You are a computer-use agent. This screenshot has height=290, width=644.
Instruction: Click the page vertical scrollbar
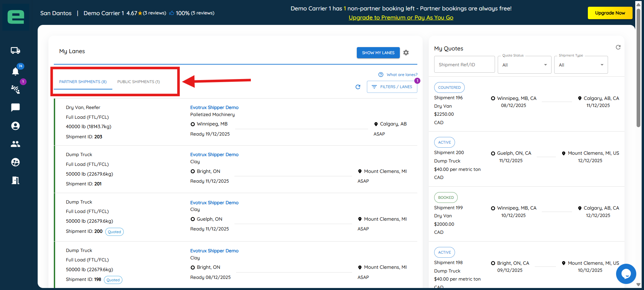point(638,67)
